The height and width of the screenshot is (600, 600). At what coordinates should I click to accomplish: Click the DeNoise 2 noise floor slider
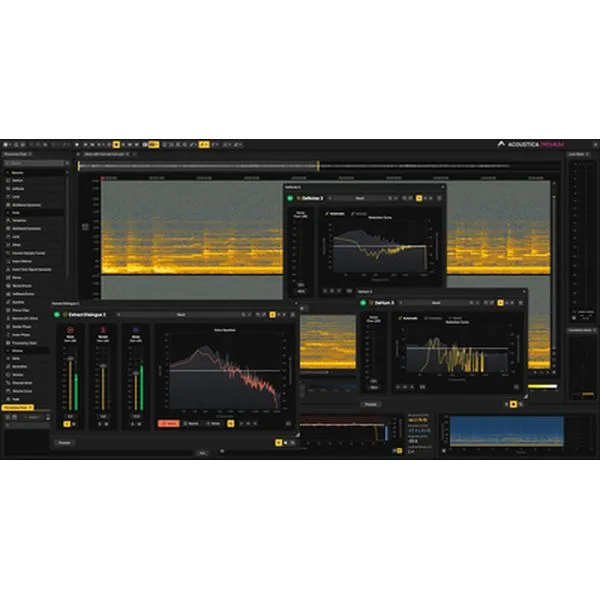tap(301, 254)
